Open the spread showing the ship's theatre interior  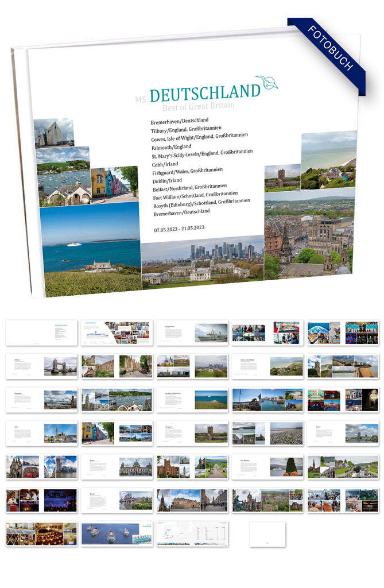[42, 534]
